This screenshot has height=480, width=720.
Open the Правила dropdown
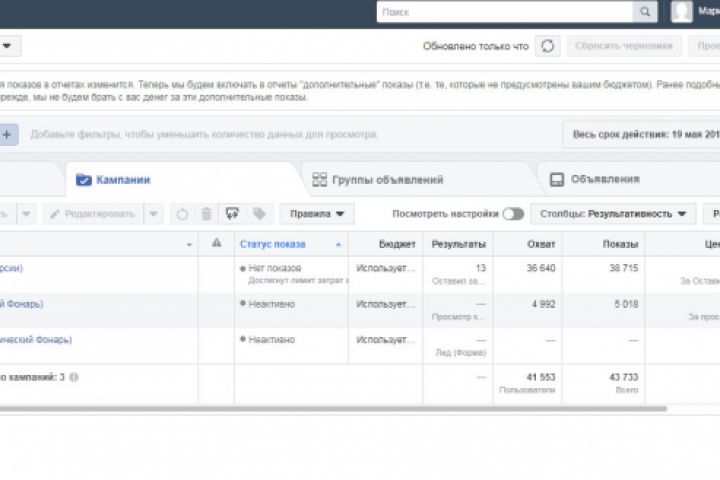(317, 214)
